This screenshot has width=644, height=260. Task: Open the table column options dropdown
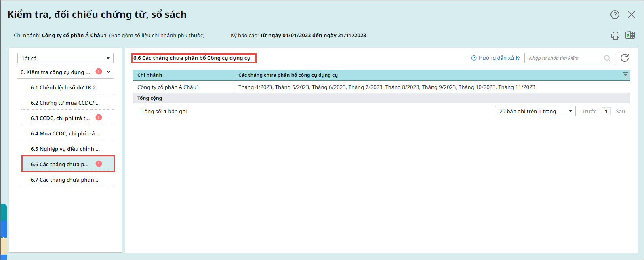625,75
